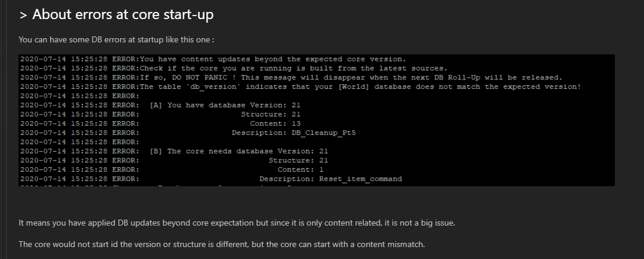Click the 'Content: 1' log line
The width and height of the screenshot is (644, 259).
click(x=172, y=169)
